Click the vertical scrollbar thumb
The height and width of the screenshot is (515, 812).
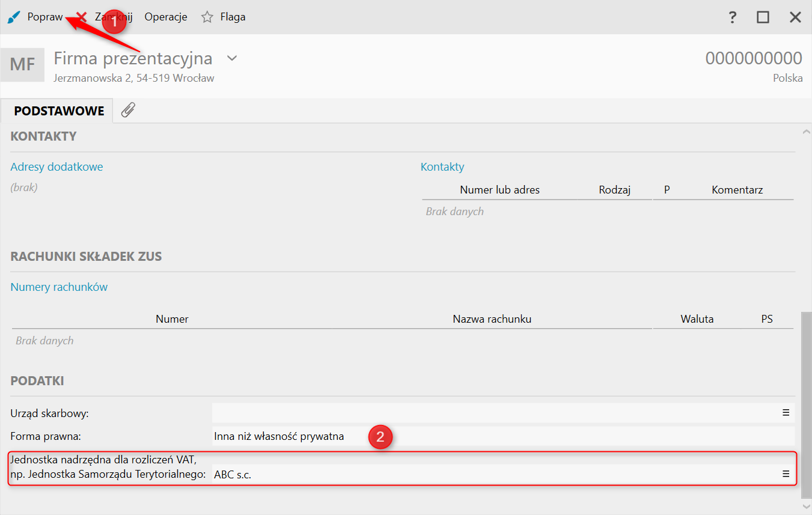[x=805, y=403]
